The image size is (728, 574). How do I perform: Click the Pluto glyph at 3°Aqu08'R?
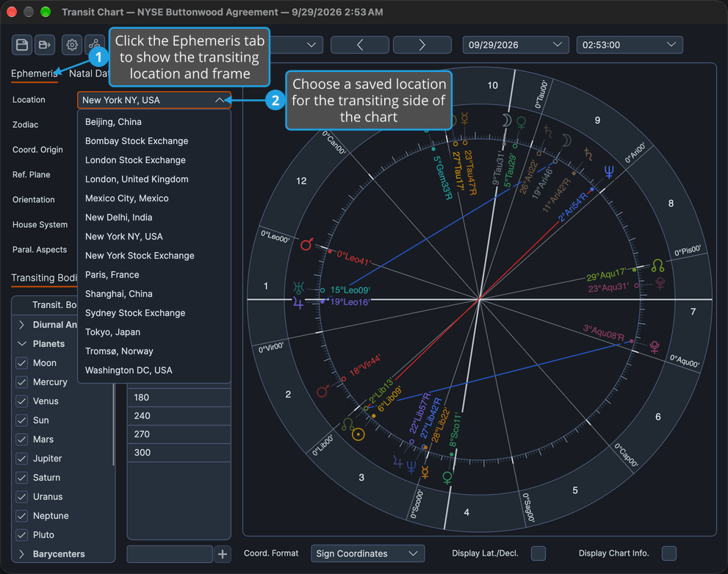point(655,346)
